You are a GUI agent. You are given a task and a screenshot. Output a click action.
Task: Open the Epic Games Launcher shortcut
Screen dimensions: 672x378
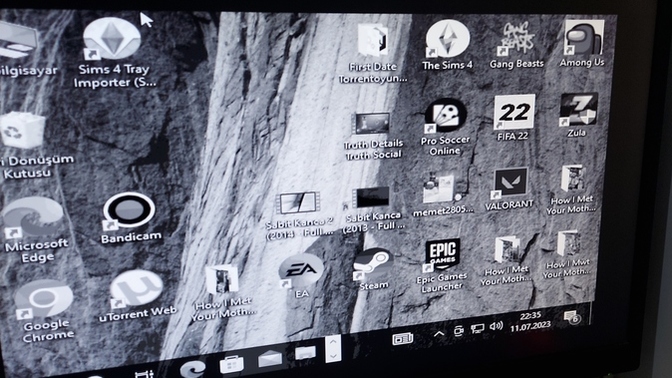441,266
